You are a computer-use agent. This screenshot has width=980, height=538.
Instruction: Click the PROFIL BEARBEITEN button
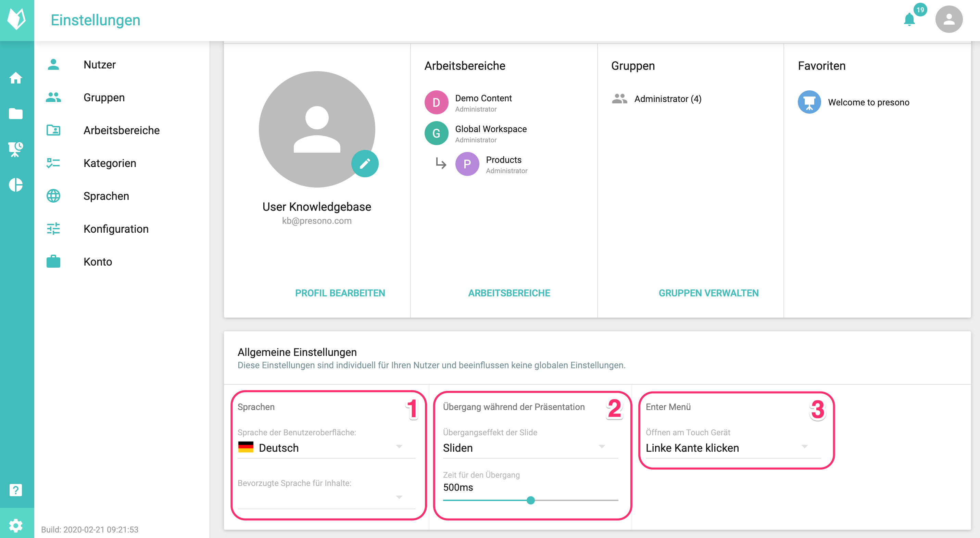pyautogui.click(x=340, y=293)
